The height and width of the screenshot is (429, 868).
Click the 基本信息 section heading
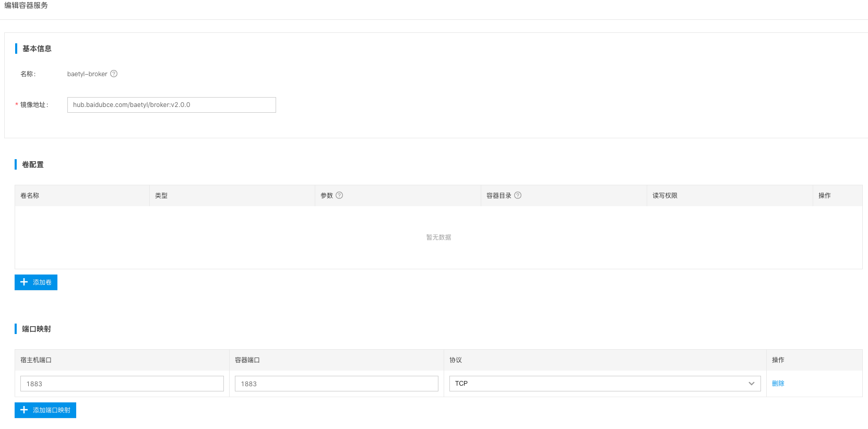[x=37, y=49]
